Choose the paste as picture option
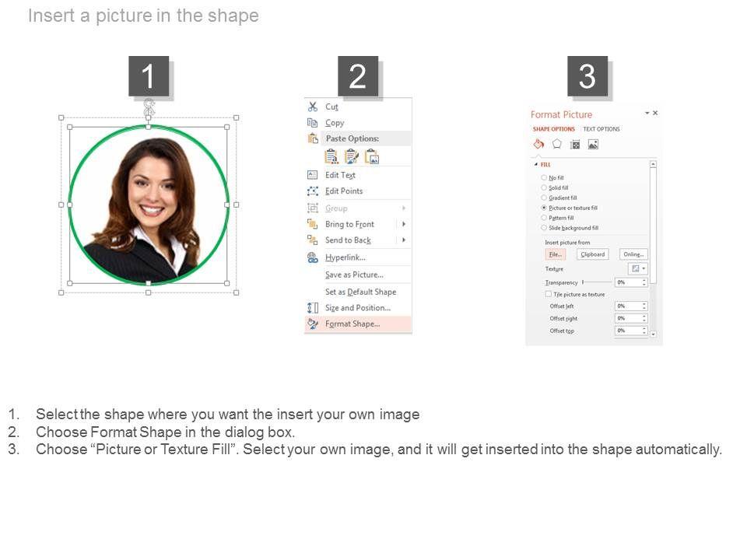The image size is (747, 560). coord(372,156)
